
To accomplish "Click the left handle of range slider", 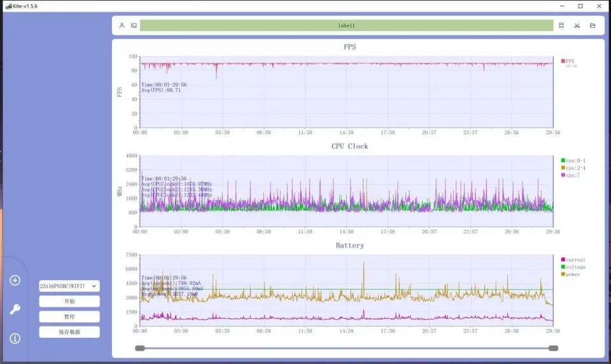I will click(140, 348).
